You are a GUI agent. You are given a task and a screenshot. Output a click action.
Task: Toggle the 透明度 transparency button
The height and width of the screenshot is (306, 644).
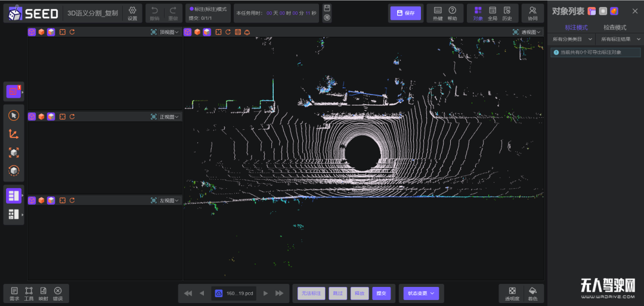(512, 293)
